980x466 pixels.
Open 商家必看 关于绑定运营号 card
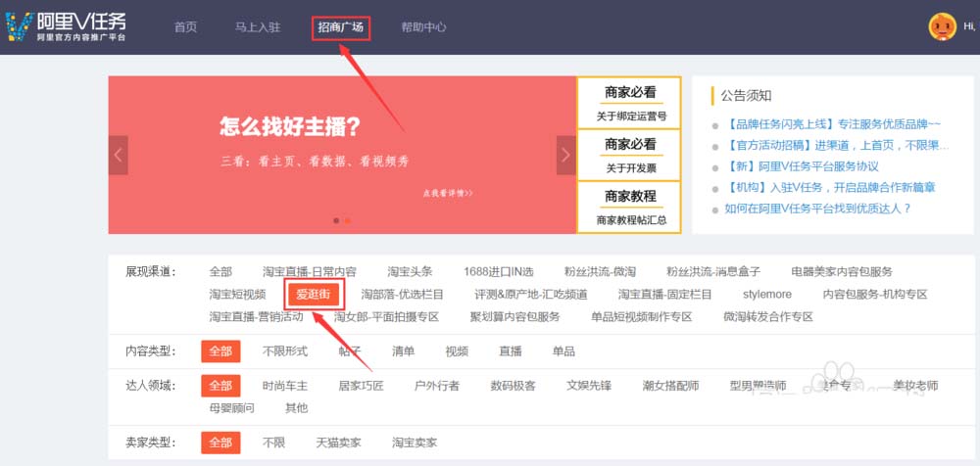point(628,103)
